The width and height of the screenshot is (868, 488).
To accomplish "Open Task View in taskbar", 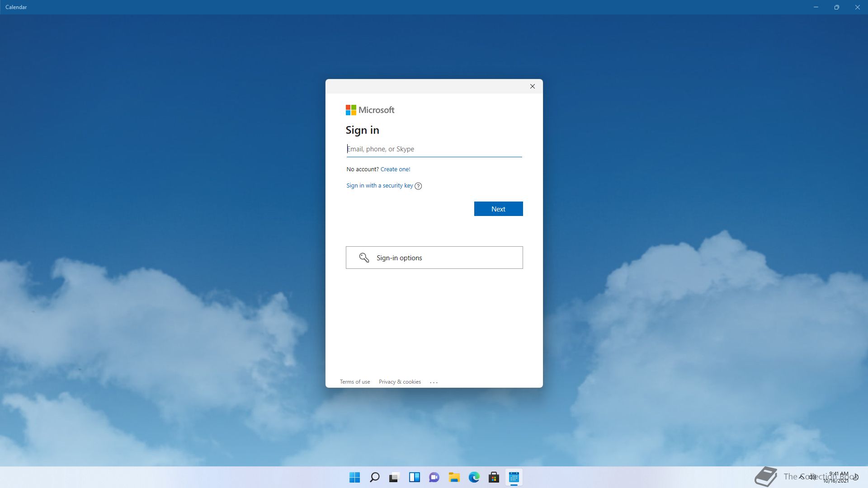I will (x=394, y=477).
